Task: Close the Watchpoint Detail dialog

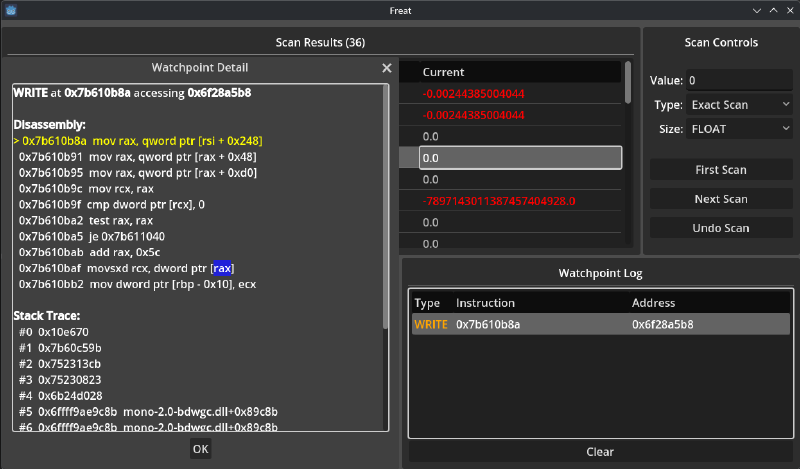Action: click(387, 68)
